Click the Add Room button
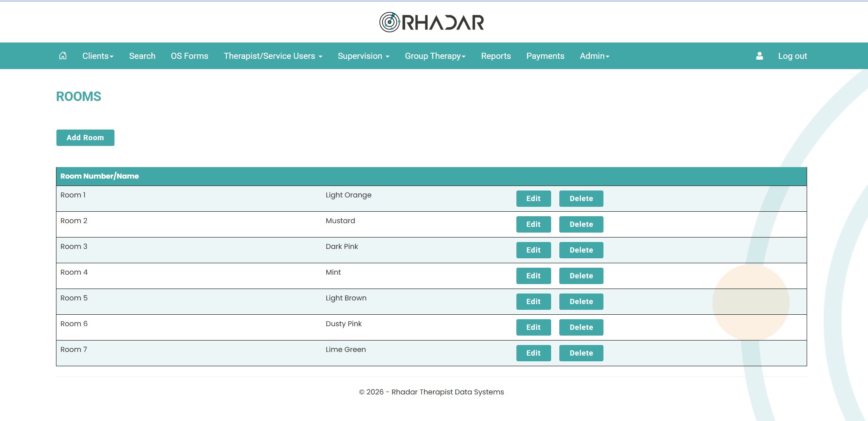This screenshot has height=421, width=868. click(x=85, y=138)
